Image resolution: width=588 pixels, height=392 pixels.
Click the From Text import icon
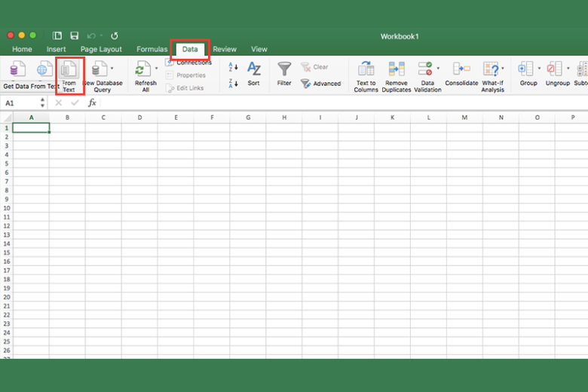[x=69, y=69]
